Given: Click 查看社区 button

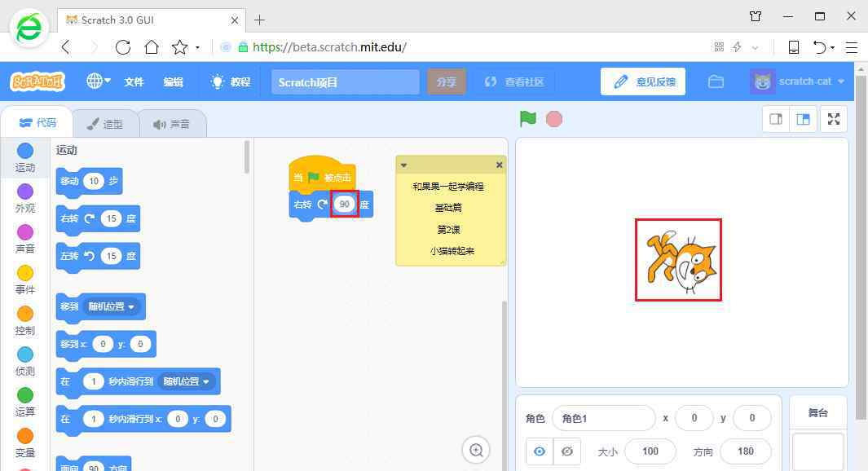Looking at the screenshot, I should click(514, 82).
